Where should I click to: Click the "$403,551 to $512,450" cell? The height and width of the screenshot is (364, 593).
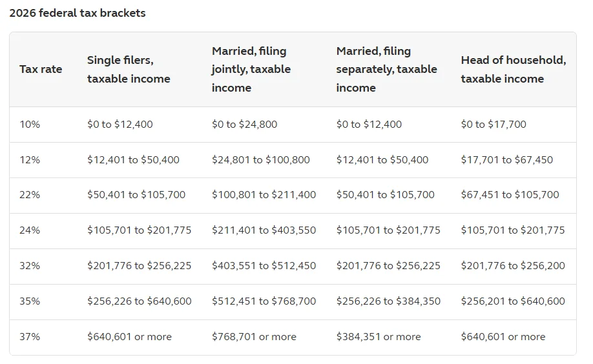click(264, 265)
